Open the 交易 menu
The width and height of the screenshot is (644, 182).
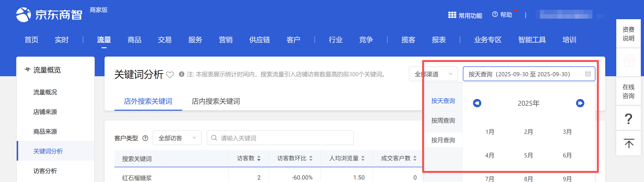click(165, 40)
